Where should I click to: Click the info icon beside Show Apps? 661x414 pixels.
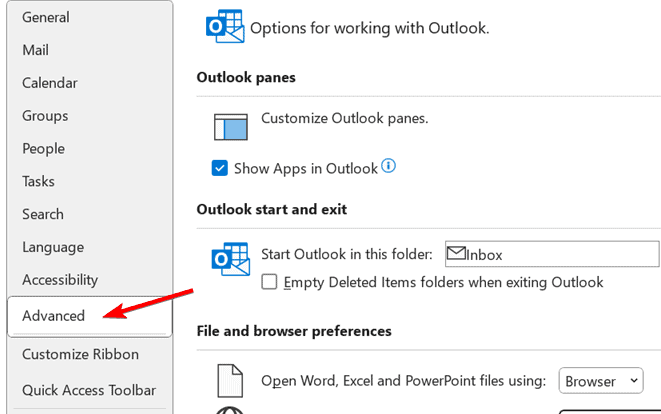tap(388, 166)
